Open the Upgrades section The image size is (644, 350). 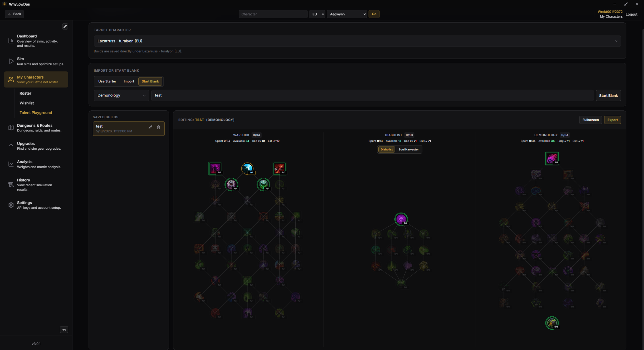(36, 146)
